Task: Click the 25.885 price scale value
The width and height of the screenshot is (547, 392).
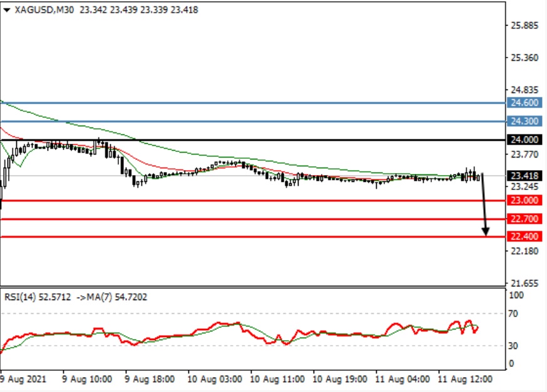Action: click(x=524, y=26)
